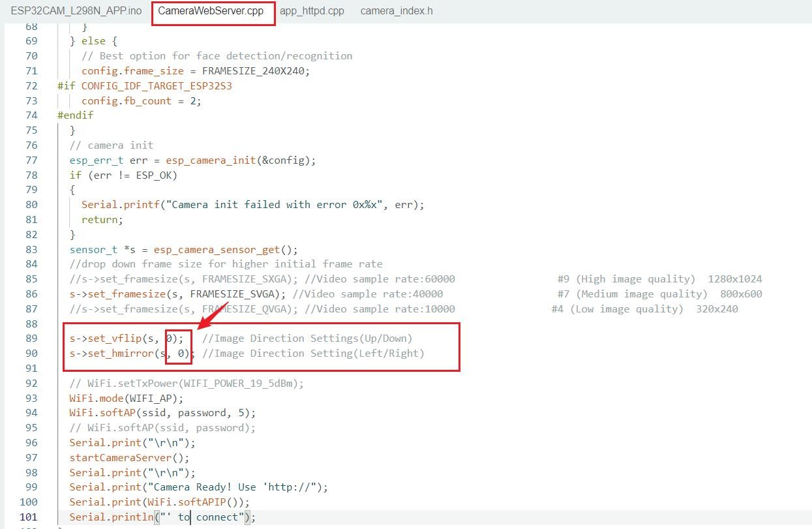Click the "#9 (High image quality) 1280x1024" comment
Viewport: 812px width, 529px height.
pyautogui.click(x=660, y=279)
